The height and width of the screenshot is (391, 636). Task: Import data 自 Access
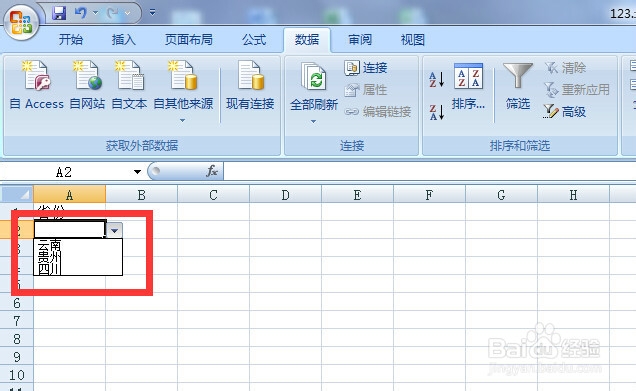pos(37,85)
